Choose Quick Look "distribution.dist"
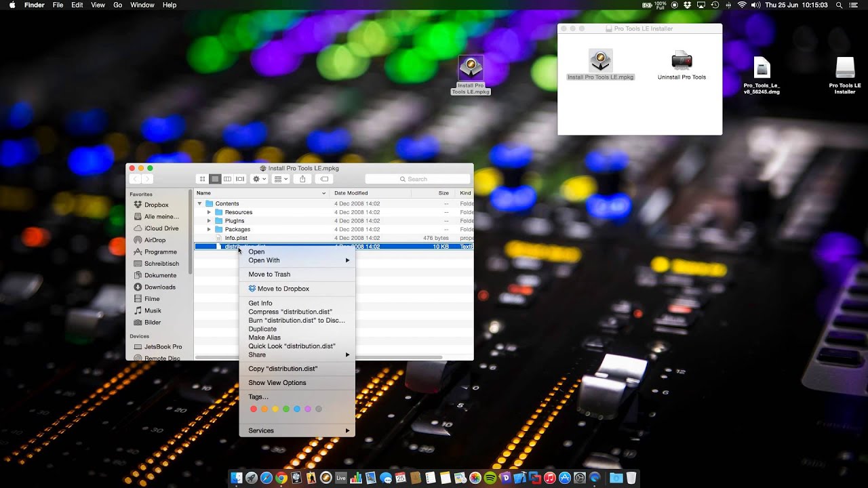 coord(297,346)
